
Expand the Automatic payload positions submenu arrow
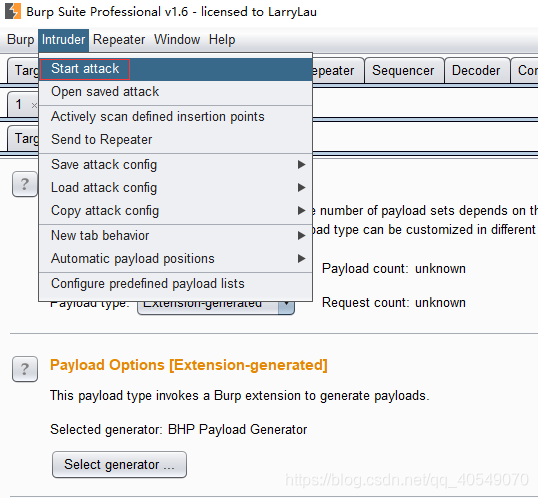[x=301, y=259]
